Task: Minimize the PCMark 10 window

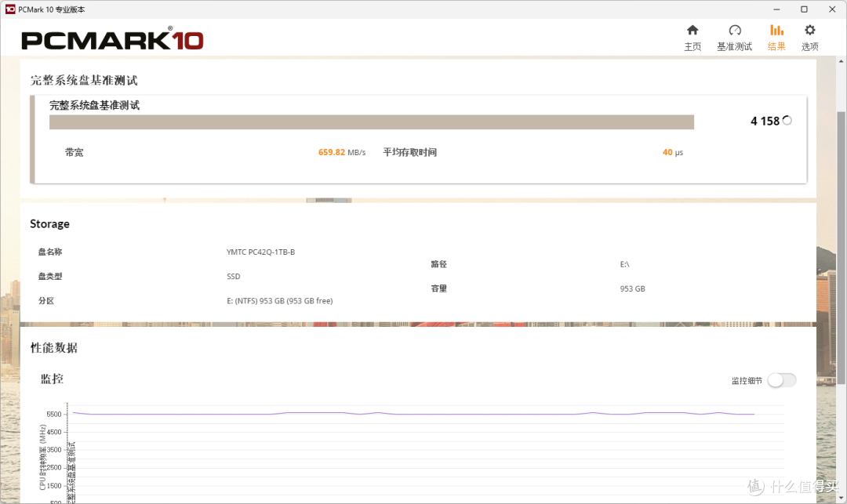Action: (x=776, y=9)
